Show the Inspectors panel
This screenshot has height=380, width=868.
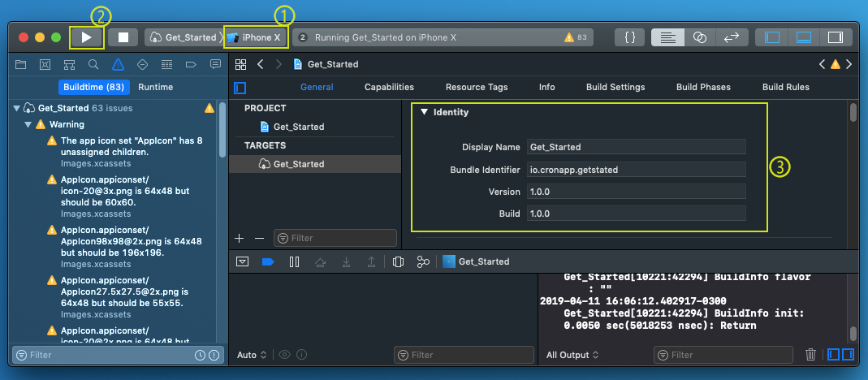tap(835, 37)
